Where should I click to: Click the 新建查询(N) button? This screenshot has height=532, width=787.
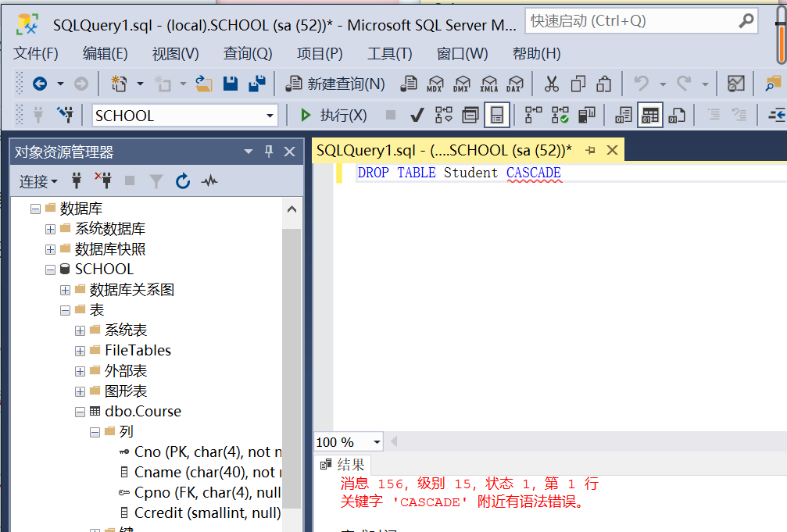(x=334, y=84)
